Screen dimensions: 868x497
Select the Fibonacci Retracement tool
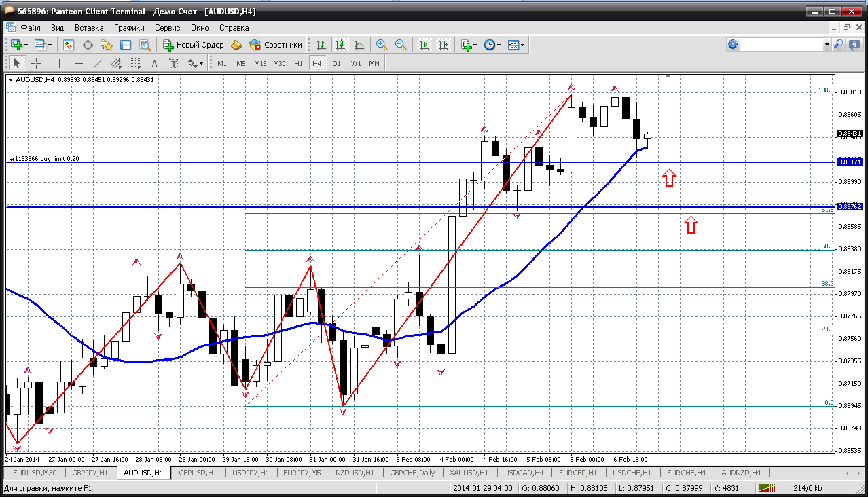pyautogui.click(x=136, y=63)
